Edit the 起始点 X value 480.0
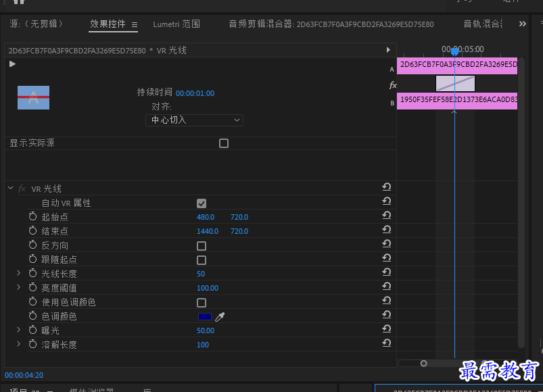543x392 pixels. pos(206,217)
